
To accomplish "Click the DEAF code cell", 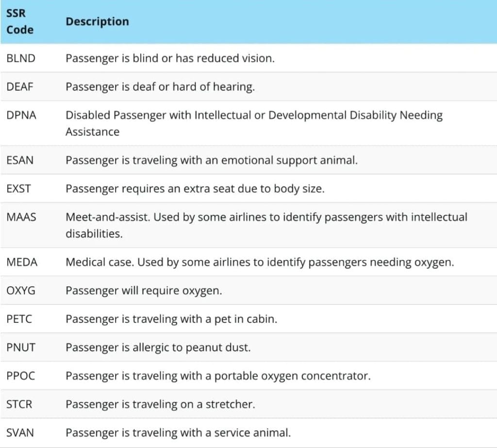I will coord(20,87).
